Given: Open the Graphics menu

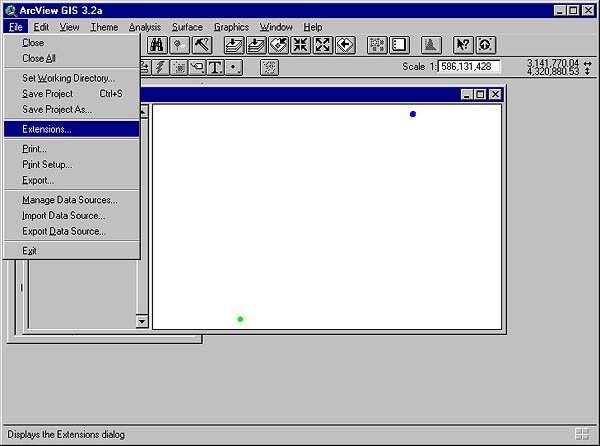Looking at the screenshot, I should click(x=231, y=27).
